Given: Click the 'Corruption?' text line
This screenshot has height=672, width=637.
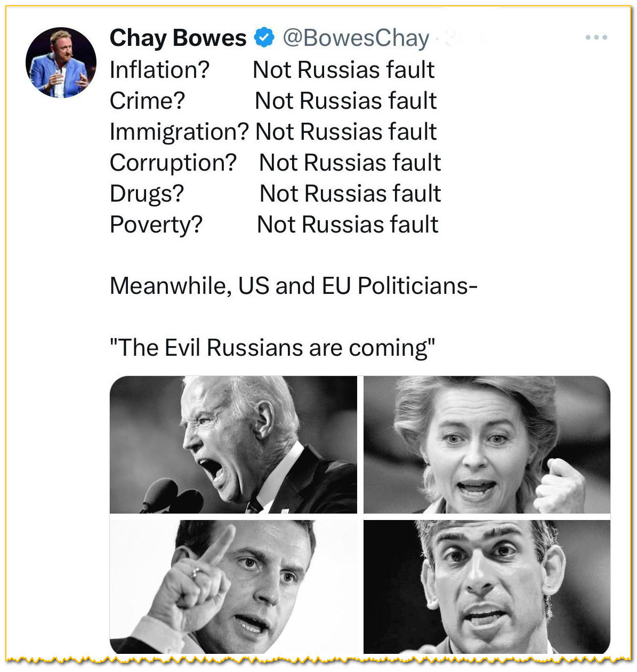Looking at the screenshot, I should (x=173, y=163).
